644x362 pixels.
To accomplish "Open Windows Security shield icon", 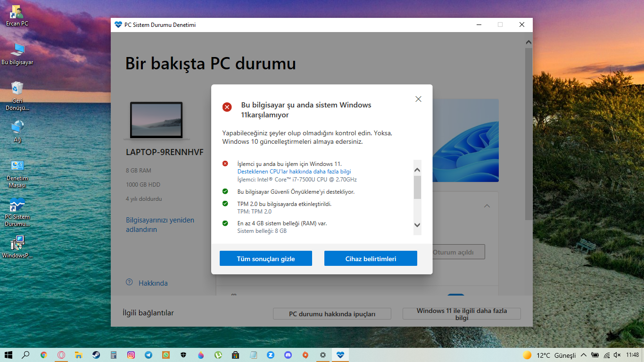I will [x=183, y=355].
